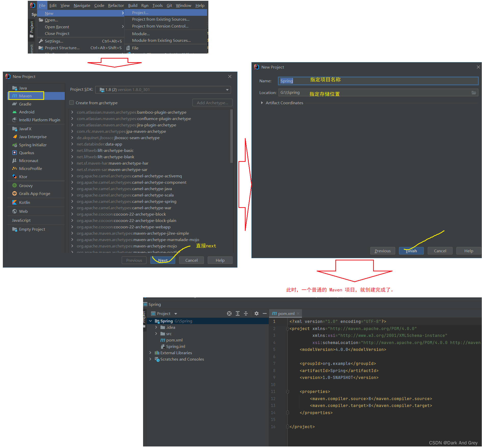Open the File menu
482x448 pixels.
[42, 5]
